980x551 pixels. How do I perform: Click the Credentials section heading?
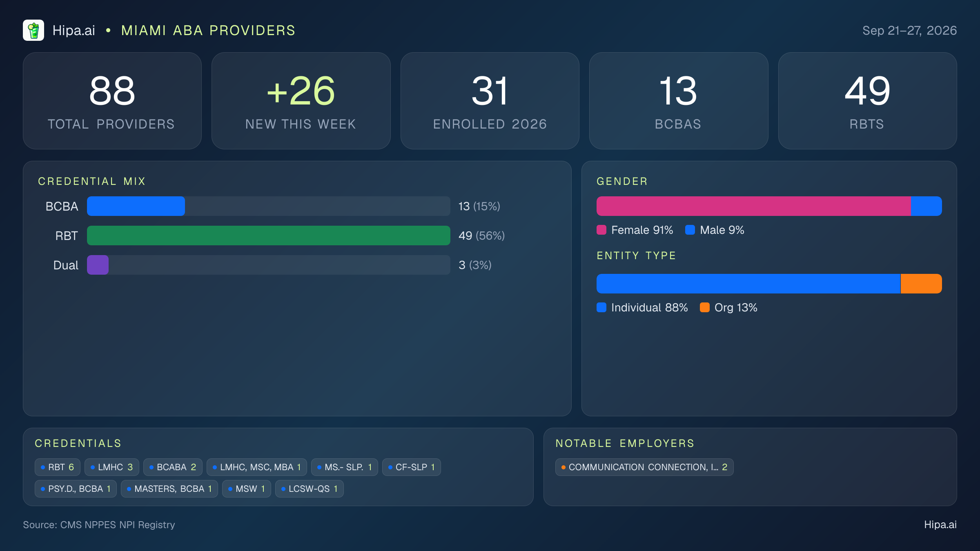point(78,443)
